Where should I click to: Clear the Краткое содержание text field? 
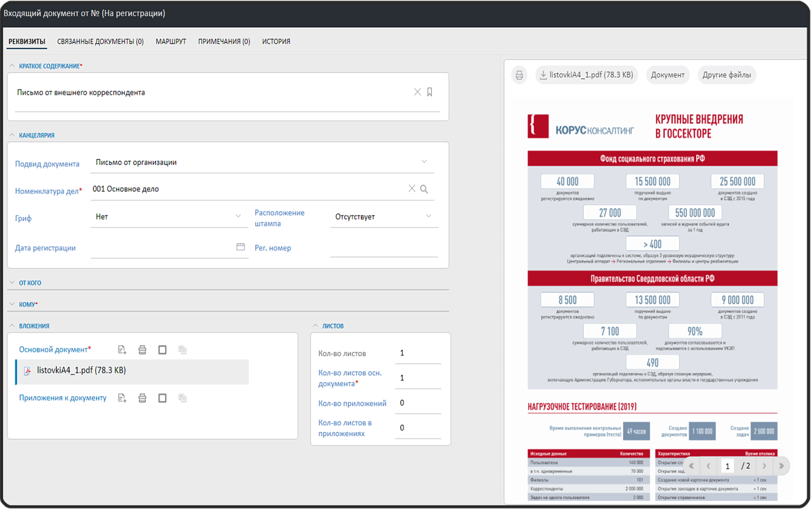pos(417,92)
